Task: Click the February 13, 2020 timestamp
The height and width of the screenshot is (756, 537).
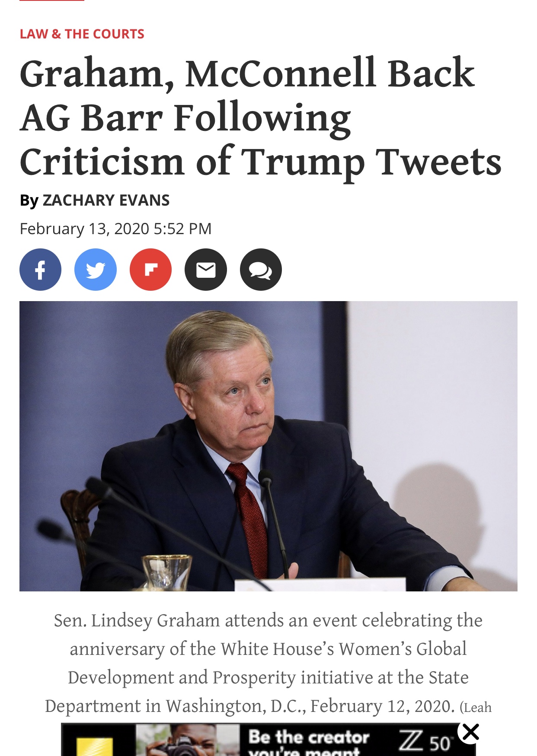Action: [115, 229]
